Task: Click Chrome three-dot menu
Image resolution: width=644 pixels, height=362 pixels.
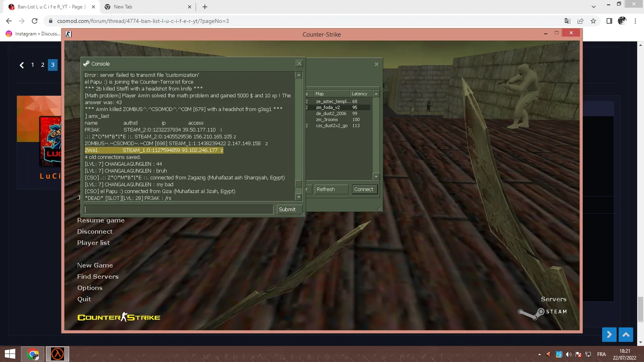Action: pyautogui.click(x=635, y=21)
